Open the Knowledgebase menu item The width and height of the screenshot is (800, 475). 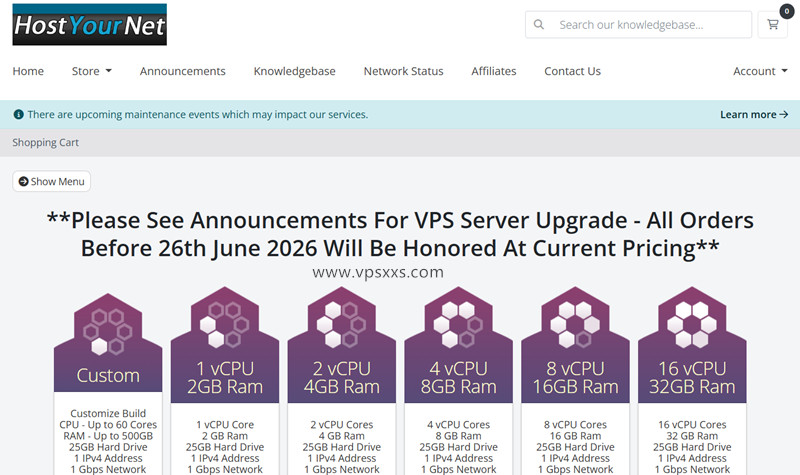294,71
